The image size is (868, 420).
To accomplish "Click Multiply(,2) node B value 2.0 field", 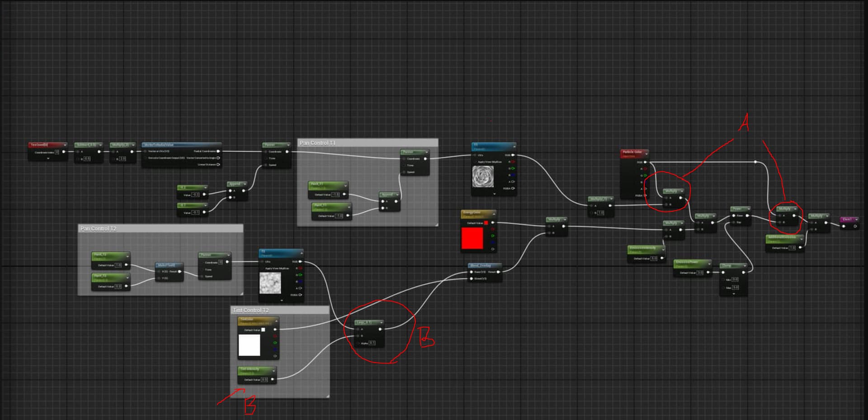I will tap(122, 158).
